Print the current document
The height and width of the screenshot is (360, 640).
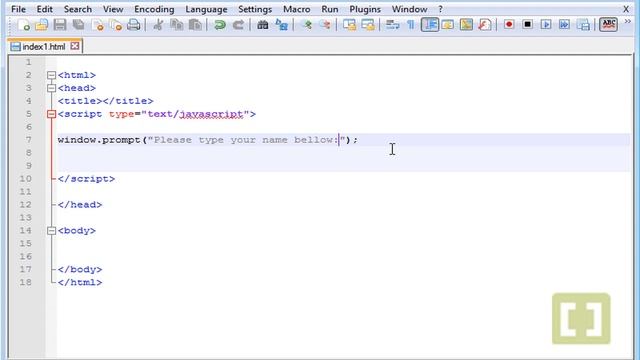tap(133, 25)
